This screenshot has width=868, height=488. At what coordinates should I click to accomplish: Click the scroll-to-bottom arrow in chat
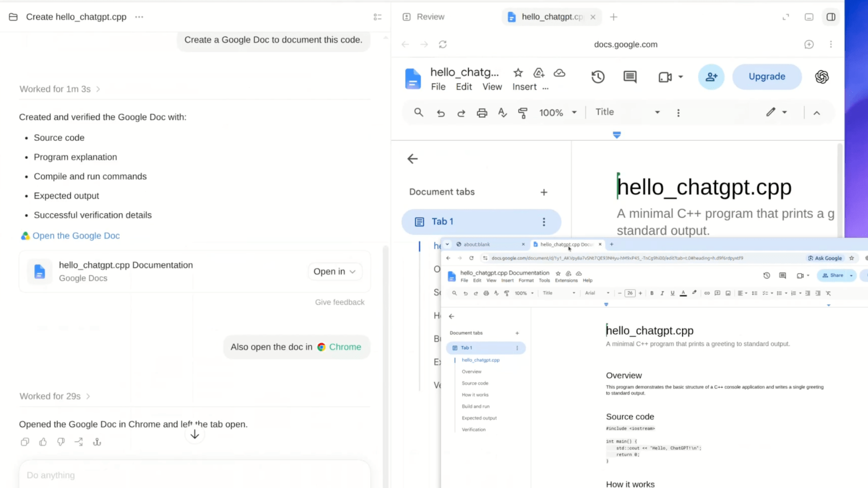click(x=195, y=435)
